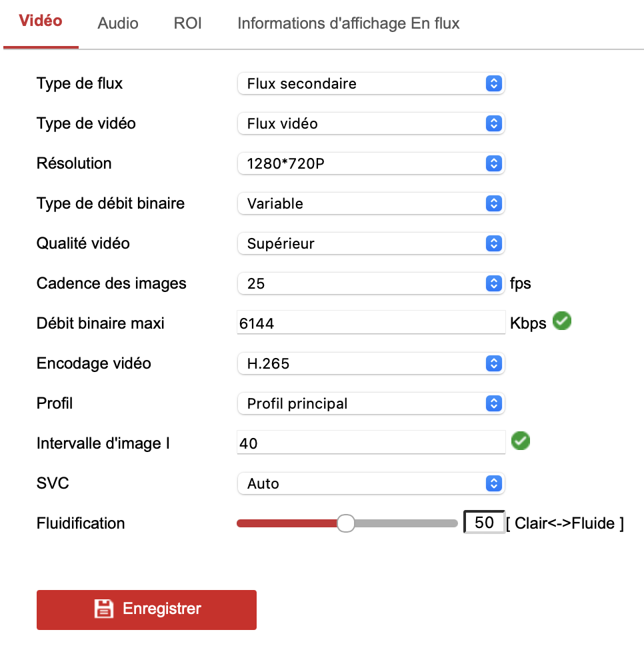The width and height of the screenshot is (644, 656).
Task: Expand the SVC dropdown set to Auto
Action: pos(371,483)
